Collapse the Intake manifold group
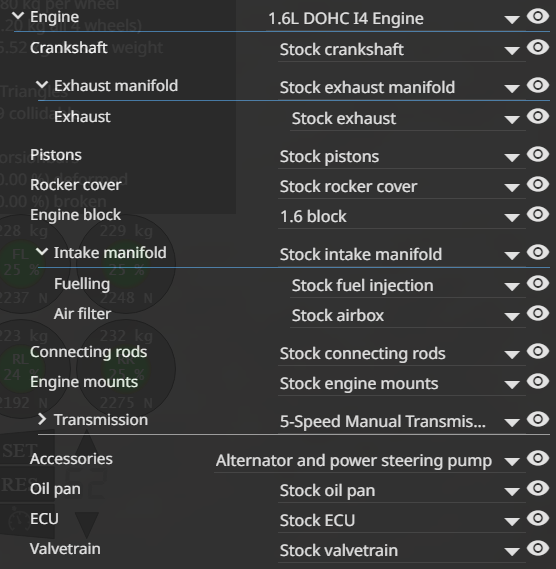The width and height of the screenshot is (556, 569). click(42, 251)
